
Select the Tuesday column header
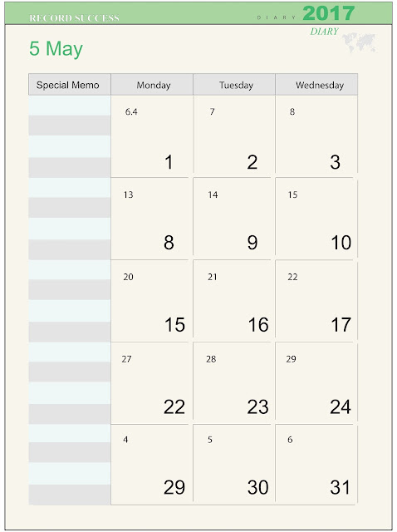click(x=234, y=85)
